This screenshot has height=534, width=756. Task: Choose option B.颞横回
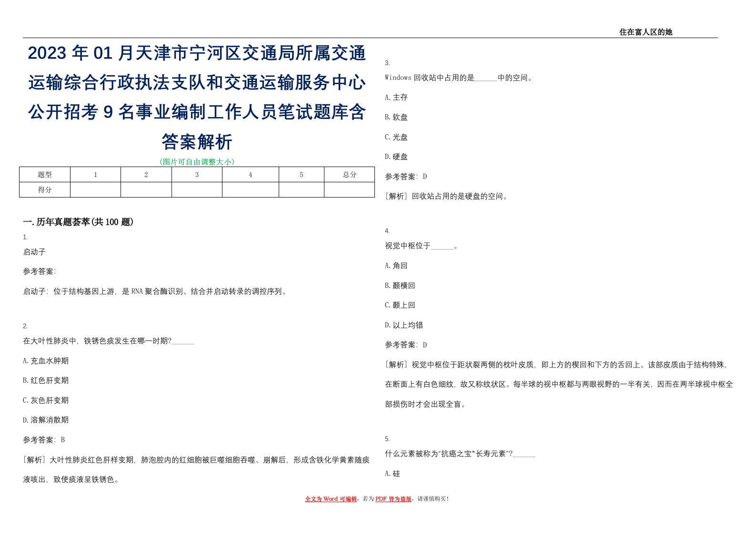(x=400, y=286)
